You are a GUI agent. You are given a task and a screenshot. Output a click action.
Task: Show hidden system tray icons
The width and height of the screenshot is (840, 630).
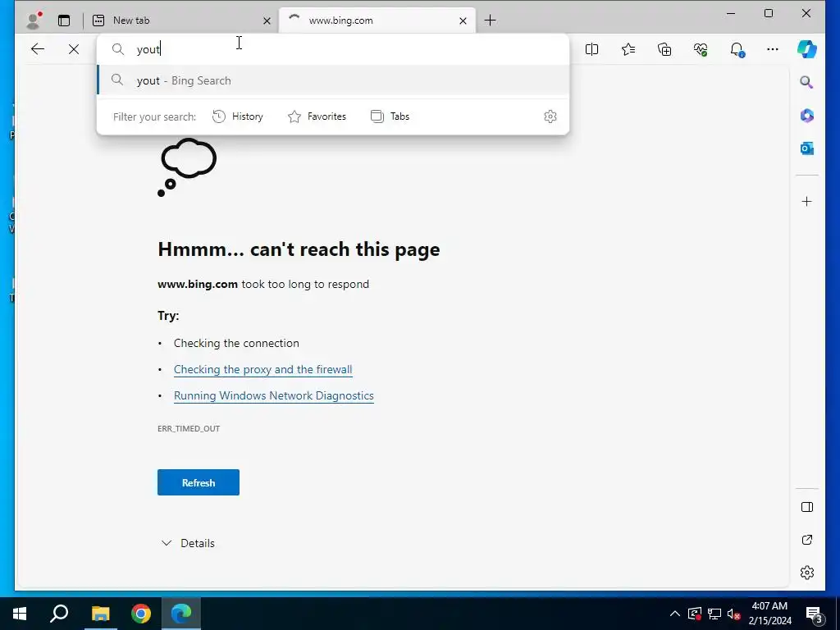(x=675, y=614)
